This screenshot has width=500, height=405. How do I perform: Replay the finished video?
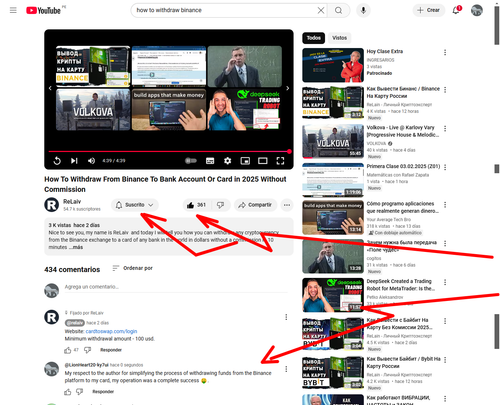[57, 161]
